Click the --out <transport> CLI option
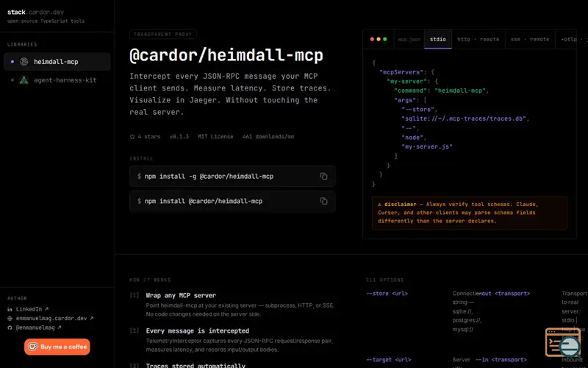588x368 pixels. point(503,294)
